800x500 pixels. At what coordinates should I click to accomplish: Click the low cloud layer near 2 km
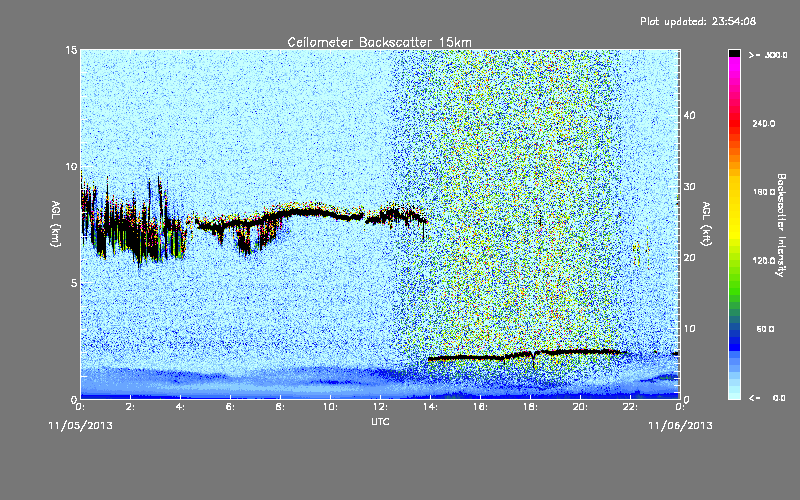[x=526, y=355]
